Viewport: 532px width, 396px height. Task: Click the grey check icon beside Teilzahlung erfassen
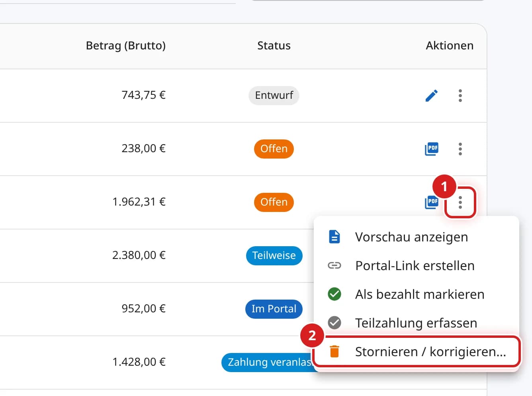(334, 323)
